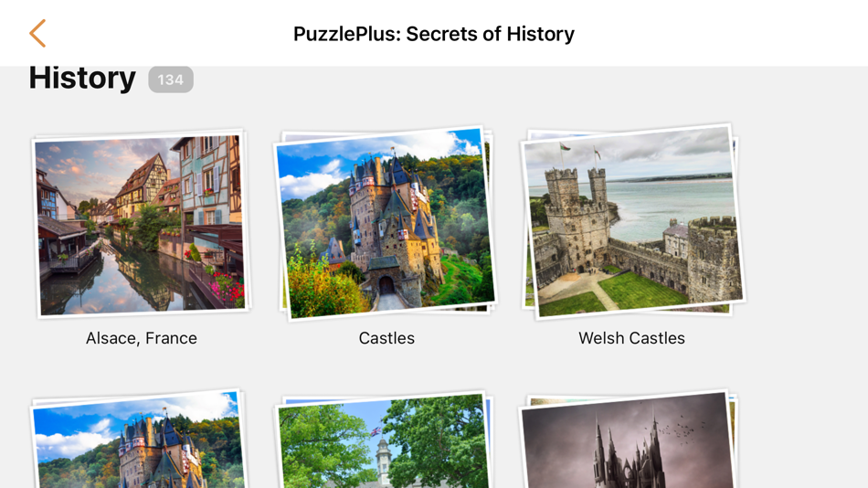Click the PuzzlePlus: Secrets of History title
This screenshot has width=868, height=488.
pyautogui.click(x=434, y=34)
